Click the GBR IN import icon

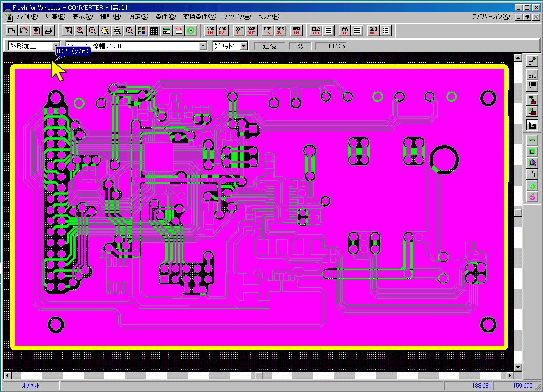(x=210, y=31)
